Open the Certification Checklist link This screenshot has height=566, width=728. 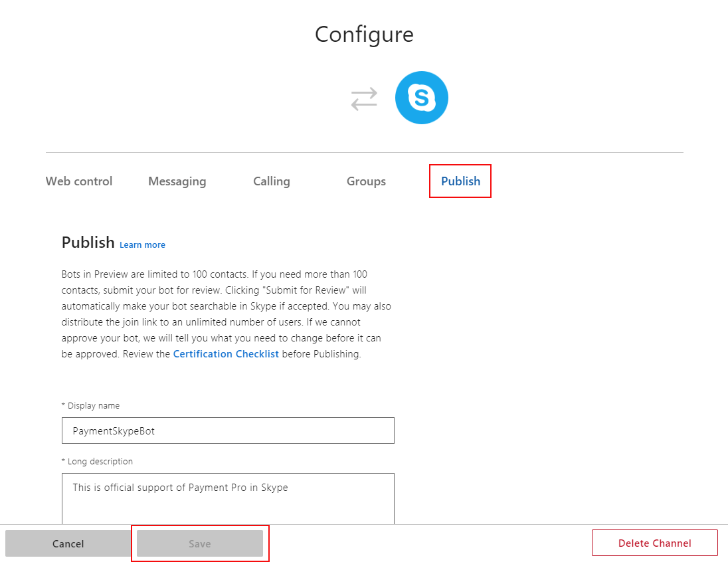(226, 354)
